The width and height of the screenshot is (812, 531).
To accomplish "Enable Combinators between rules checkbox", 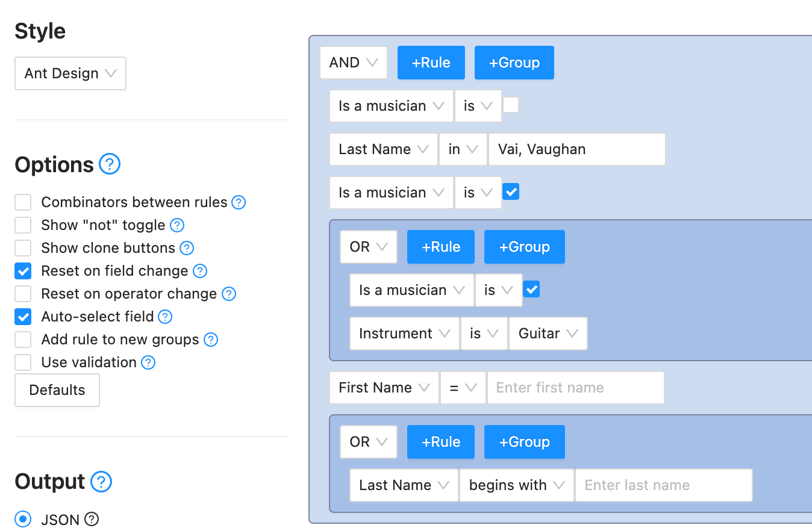I will click(23, 202).
